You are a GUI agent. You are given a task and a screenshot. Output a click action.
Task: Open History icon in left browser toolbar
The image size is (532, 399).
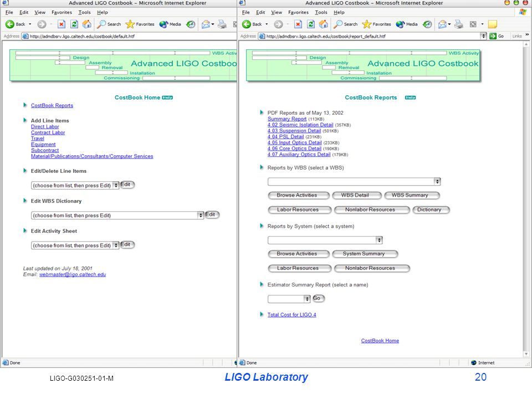[x=191, y=24]
